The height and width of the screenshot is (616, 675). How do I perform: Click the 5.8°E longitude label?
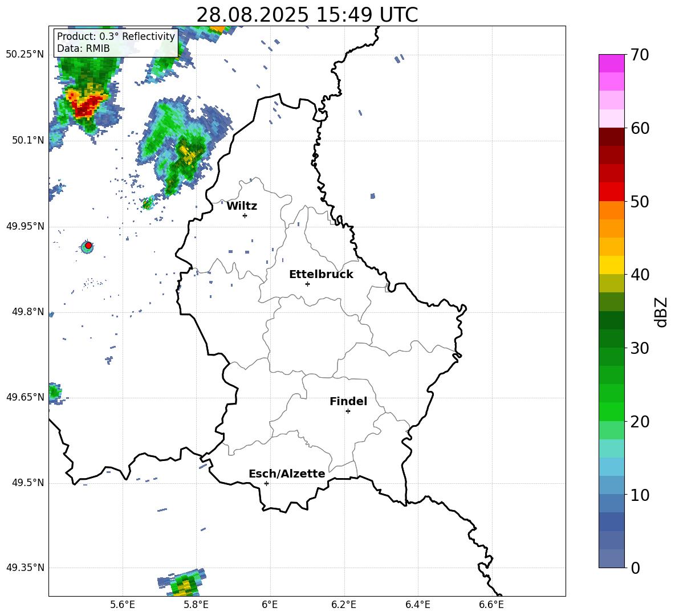coord(196,605)
